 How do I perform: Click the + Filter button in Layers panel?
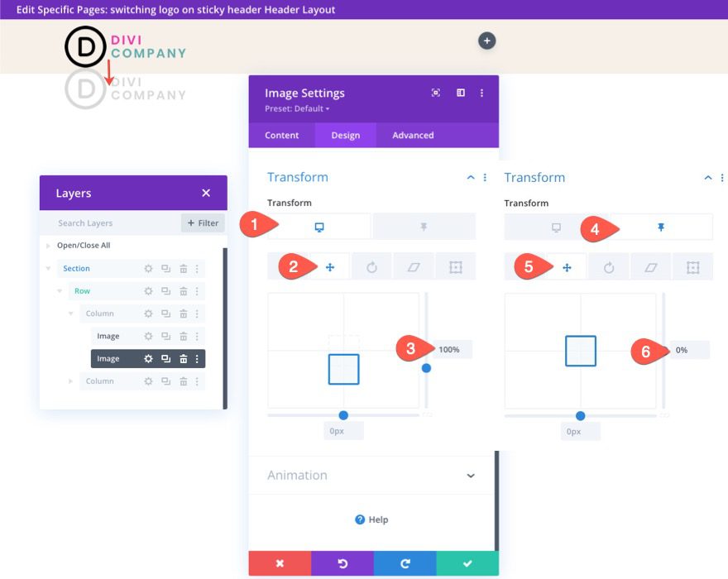202,223
